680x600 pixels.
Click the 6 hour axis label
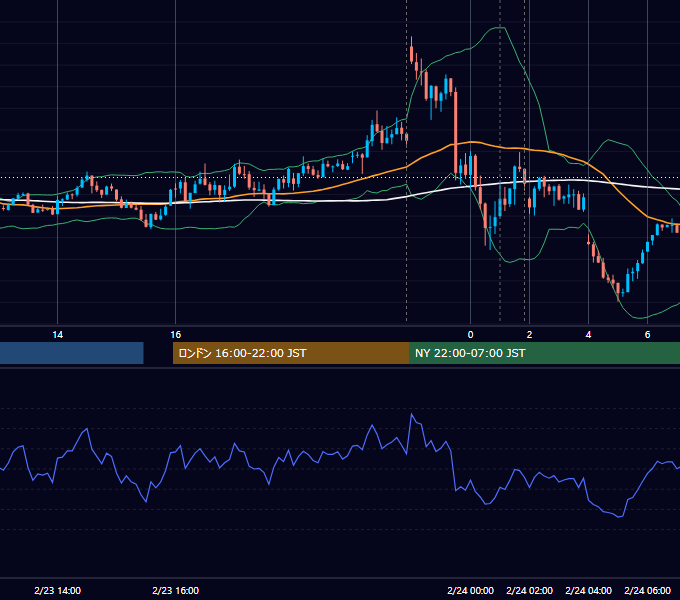647,334
